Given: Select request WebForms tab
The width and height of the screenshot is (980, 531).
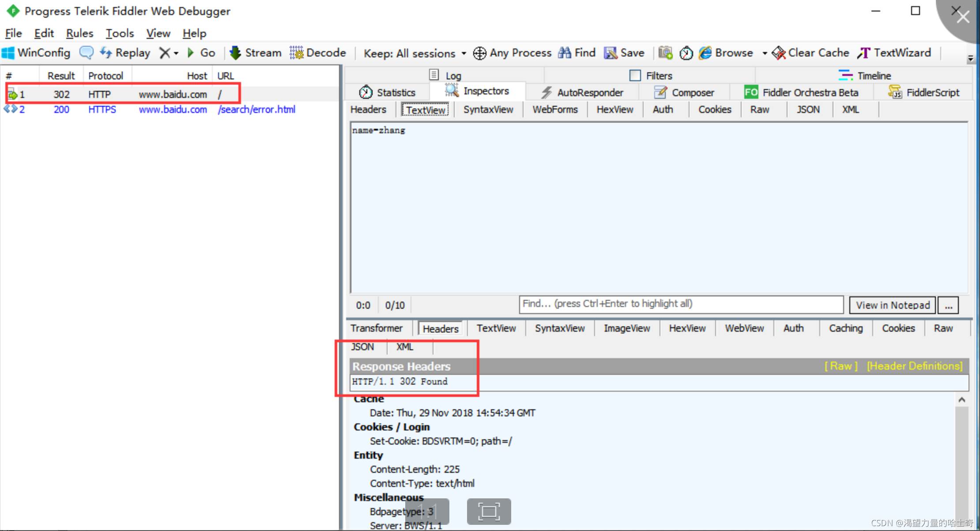Looking at the screenshot, I should [x=555, y=109].
